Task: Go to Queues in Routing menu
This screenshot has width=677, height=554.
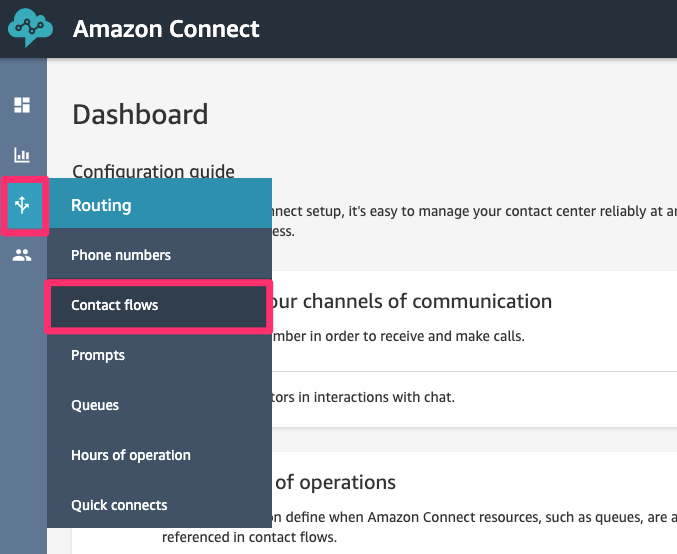Action: click(x=95, y=405)
